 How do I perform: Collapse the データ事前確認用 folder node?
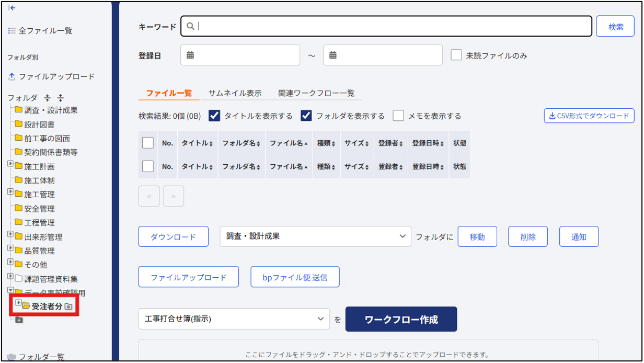coord(10,290)
